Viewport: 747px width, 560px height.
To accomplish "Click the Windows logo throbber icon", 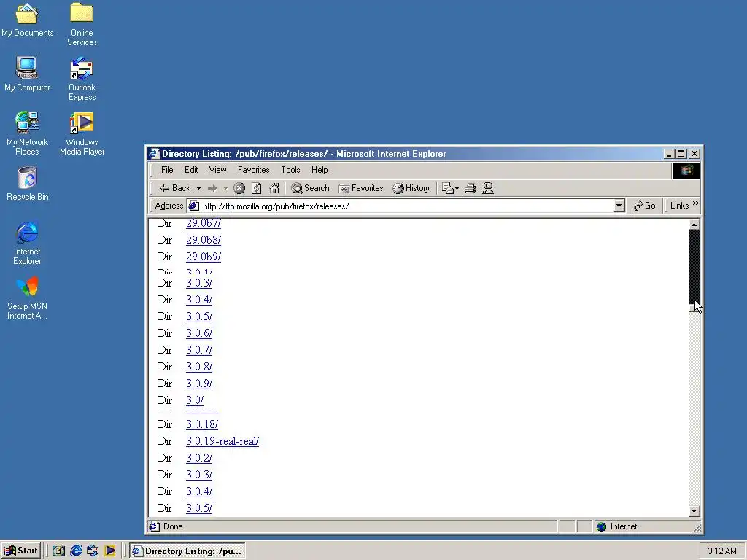I will point(686,171).
